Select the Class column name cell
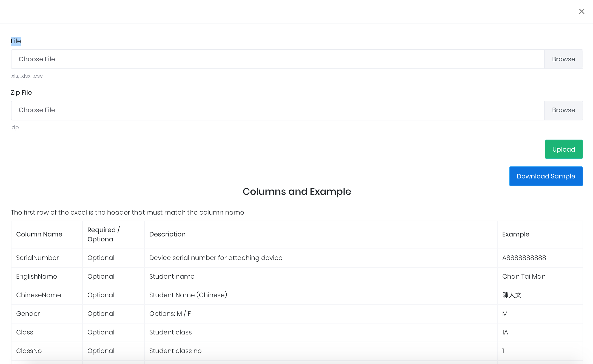 coord(25,332)
